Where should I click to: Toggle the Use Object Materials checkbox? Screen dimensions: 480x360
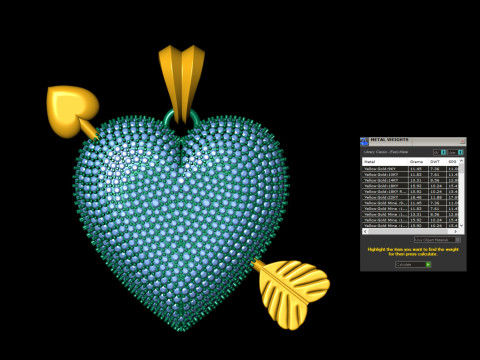coord(458,240)
